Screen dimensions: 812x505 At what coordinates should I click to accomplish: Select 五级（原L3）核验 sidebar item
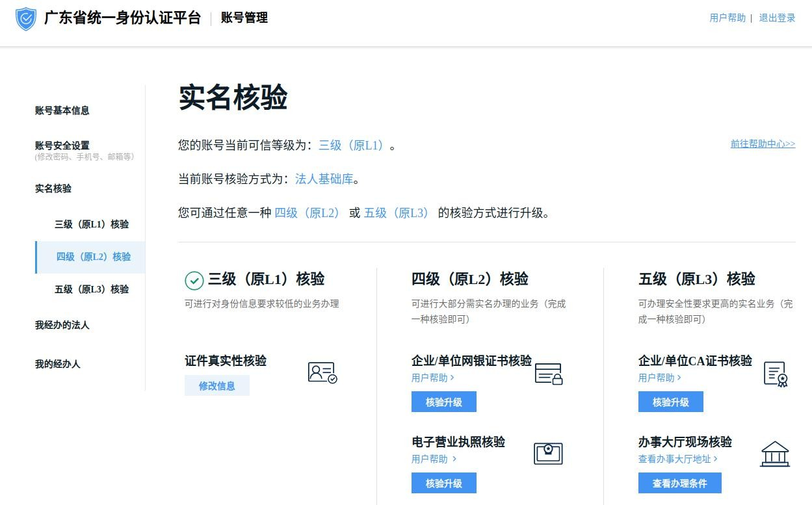92,289
